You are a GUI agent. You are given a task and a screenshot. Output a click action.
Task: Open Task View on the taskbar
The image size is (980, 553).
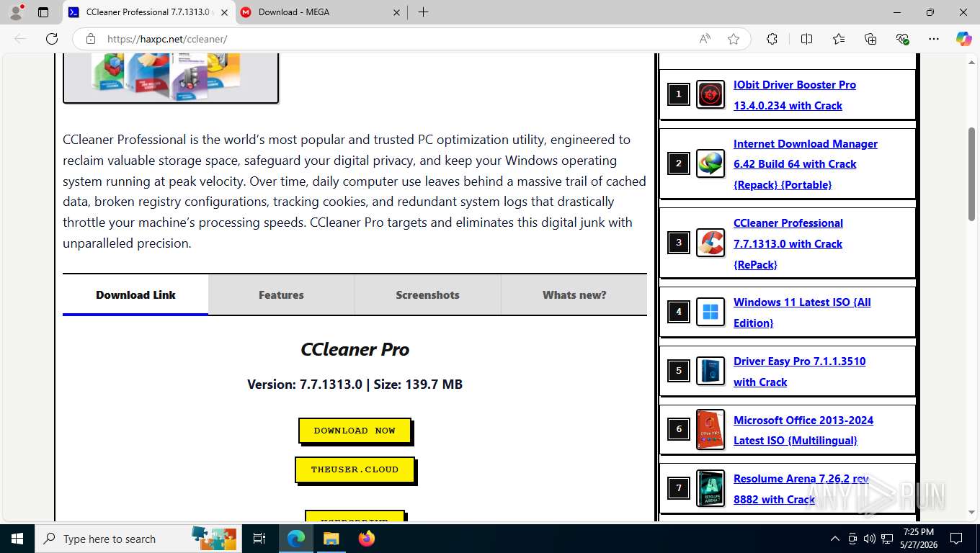pos(259,539)
